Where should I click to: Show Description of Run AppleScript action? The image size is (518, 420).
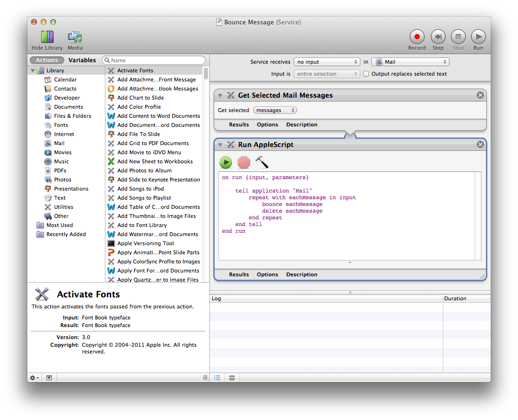[x=301, y=274]
